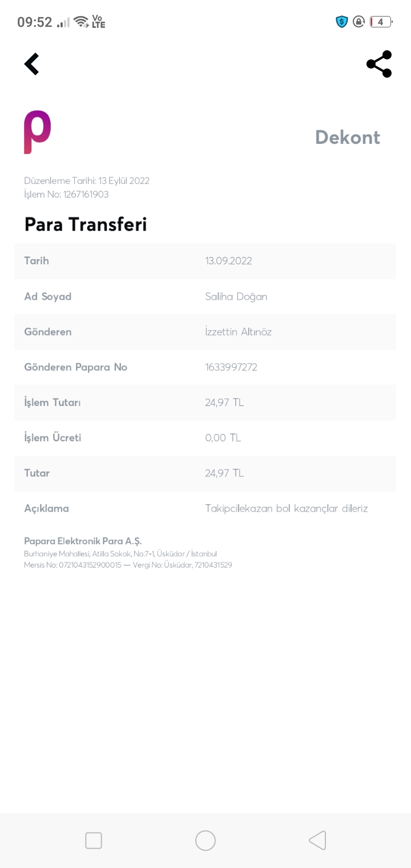Tap the back arrow icon
Screen dimensions: 411x868
pos(32,64)
